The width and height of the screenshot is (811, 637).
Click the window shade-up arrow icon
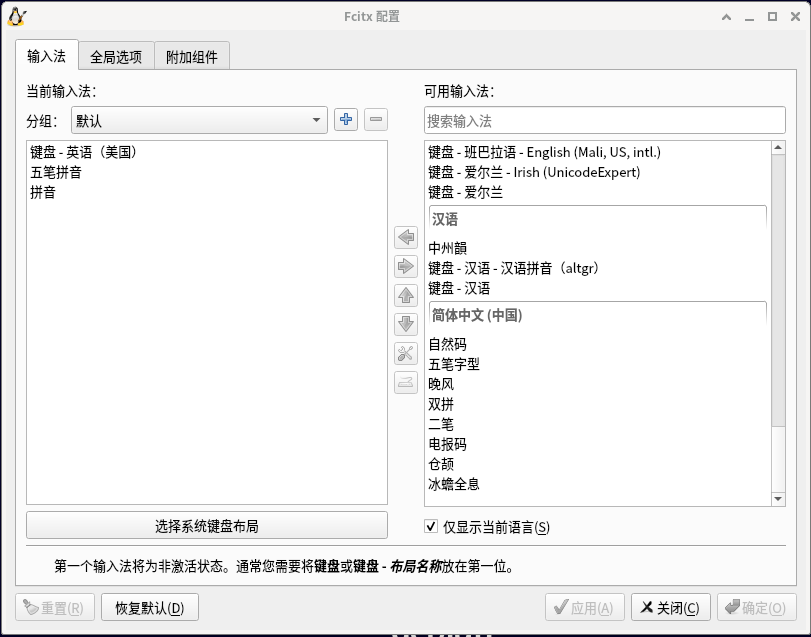point(726,17)
